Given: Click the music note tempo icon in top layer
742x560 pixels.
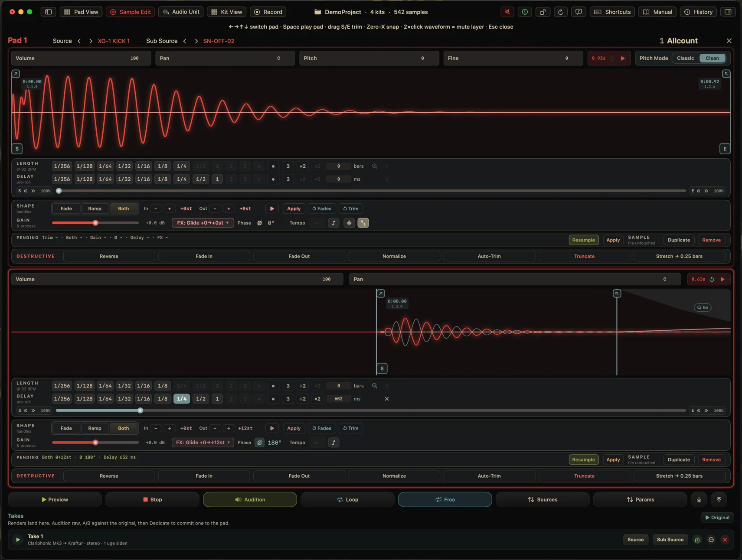Looking at the screenshot, I should pyautogui.click(x=333, y=223).
